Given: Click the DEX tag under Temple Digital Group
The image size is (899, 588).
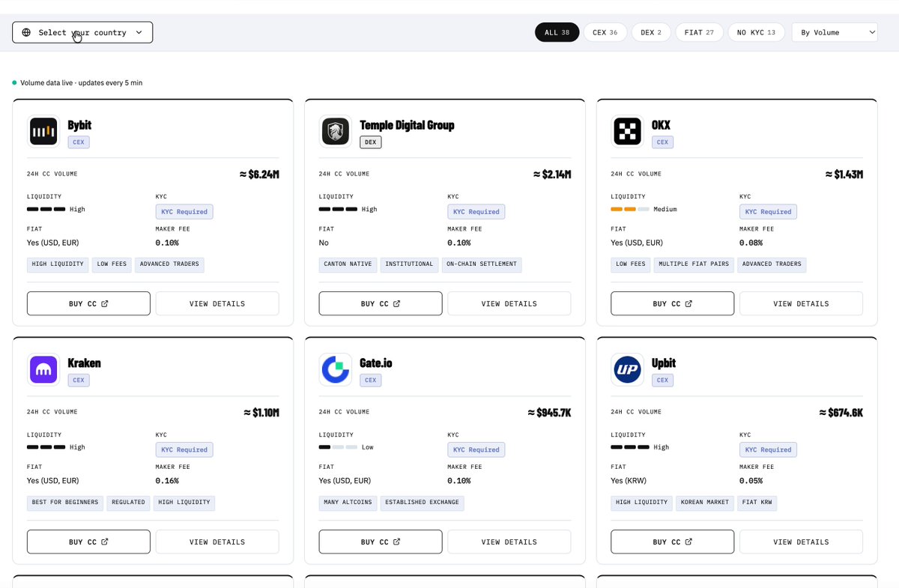Looking at the screenshot, I should [x=371, y=142].
